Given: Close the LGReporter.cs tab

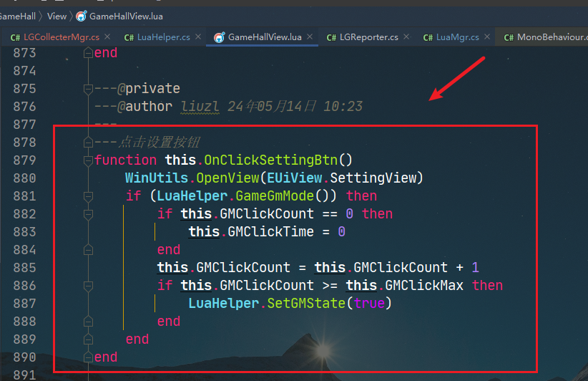Looking at the screenshot, I should click(406, 37).
